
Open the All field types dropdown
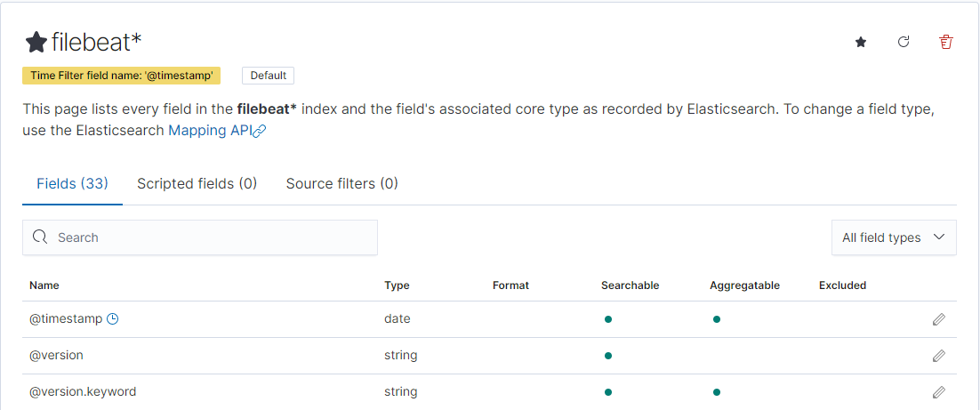click(893, 237)
